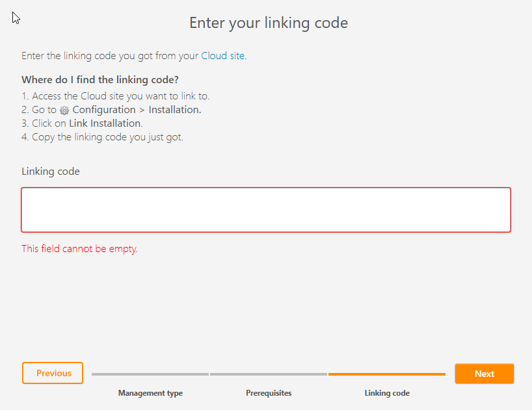Click the Management type progress bar segment
The width and height of the screenshot is (532, 410).
click(x=150, y=374)
